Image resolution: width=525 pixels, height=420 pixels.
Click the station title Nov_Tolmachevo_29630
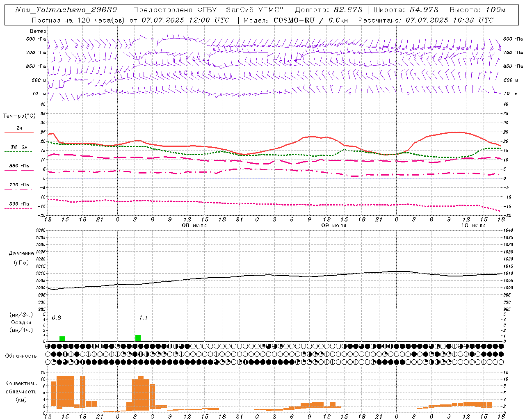click(x=66, y=10)
